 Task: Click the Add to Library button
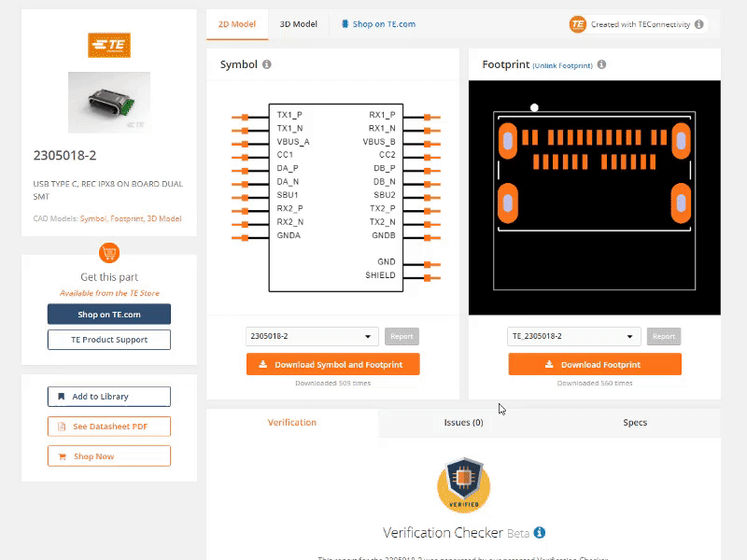point(109,397)
